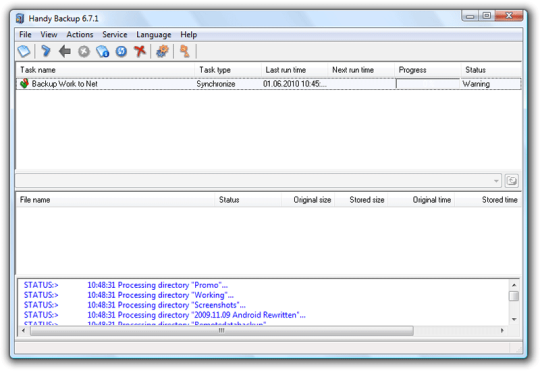Click the log scroll up arrow

pyautogui.click(x=514, y=285)
